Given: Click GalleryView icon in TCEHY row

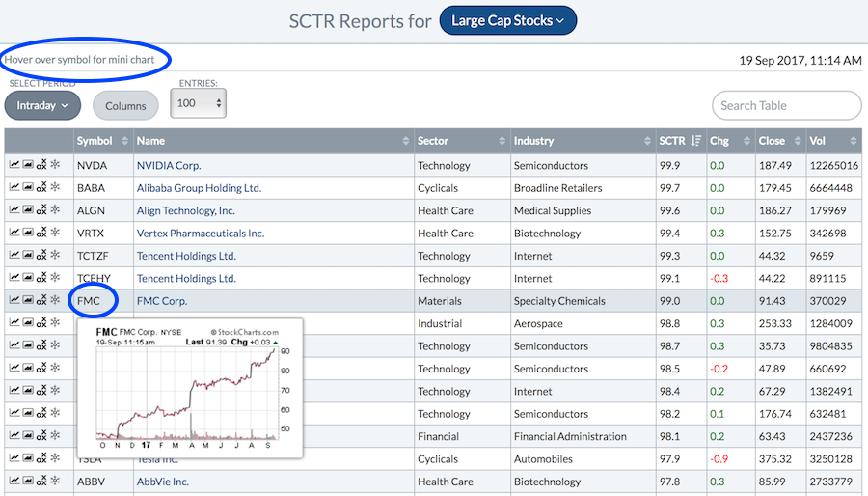Looking at the screenshot, I should pyautogui.click(x=27, y=278).
